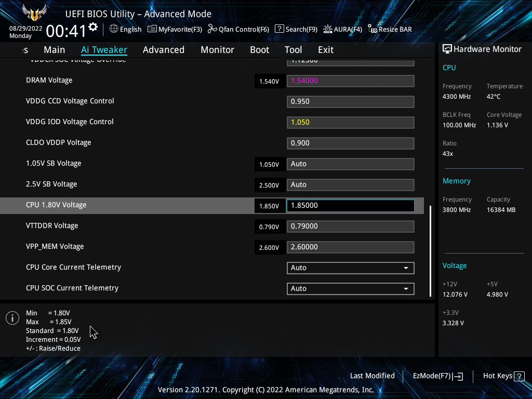This screenshot has width=532, height=399.
Task: Select the DRAM Voltage label
Action: click(49, 81)
